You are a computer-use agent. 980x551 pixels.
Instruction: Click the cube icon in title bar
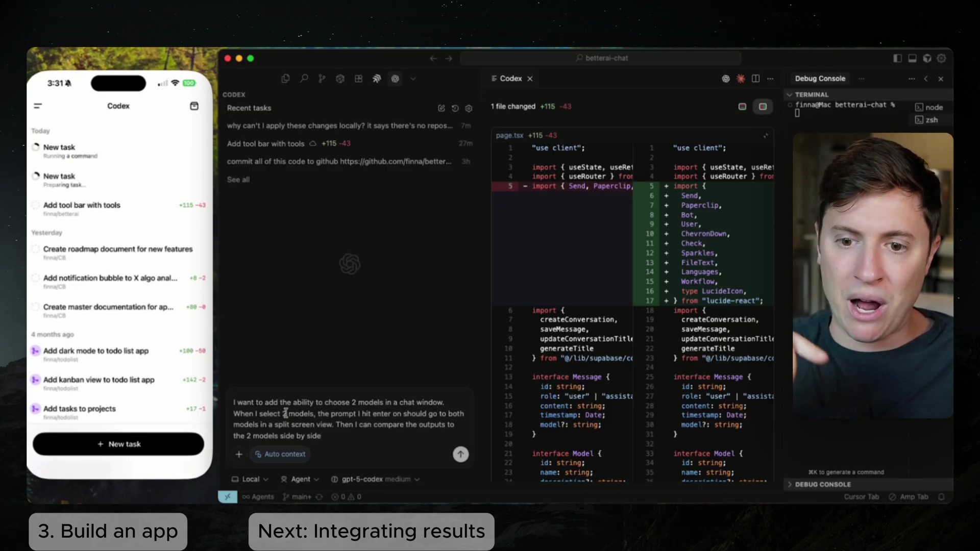(x=927, y=58)
